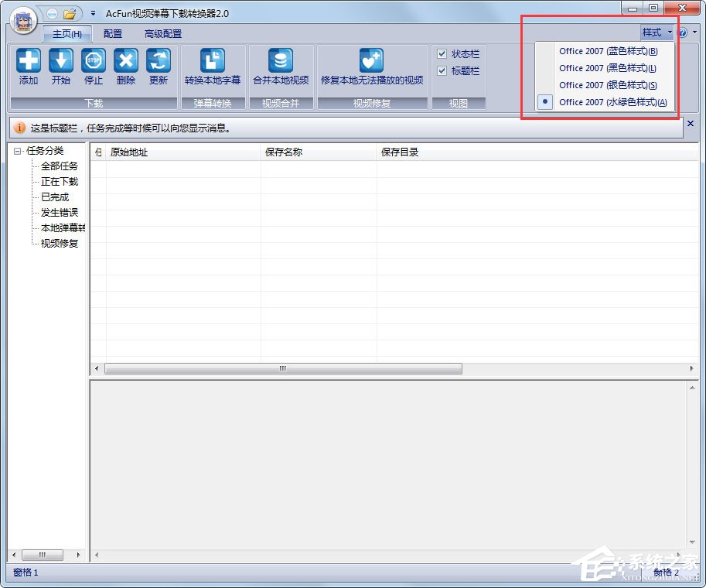Image resolution: width=706 pixels, height=588 pixels.
Task: Uncheck the 状态栏 checkbox
Action: pos(442,54)
